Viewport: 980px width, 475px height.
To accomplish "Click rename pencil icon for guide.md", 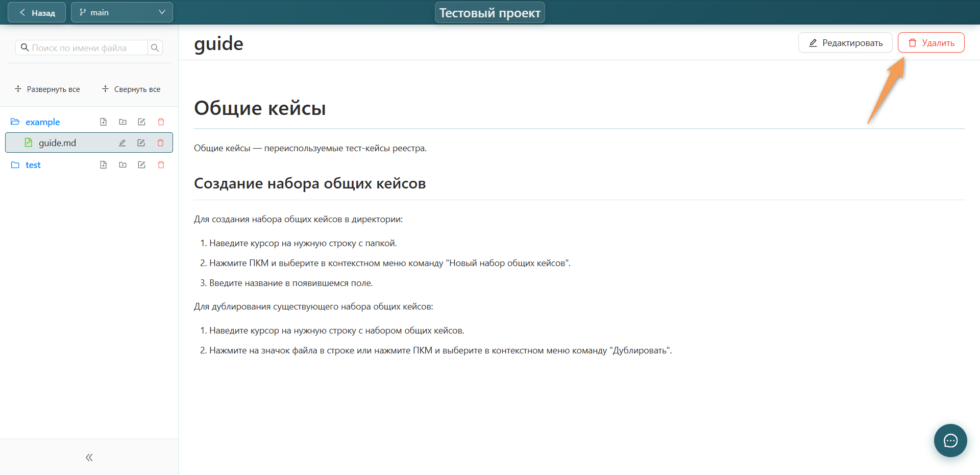I will coord(122,143).
